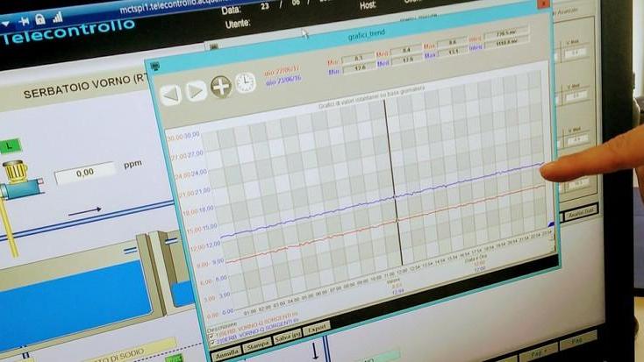Click the Telecontrollo logo text
644x362 pixels.
[x=68, y=32]
